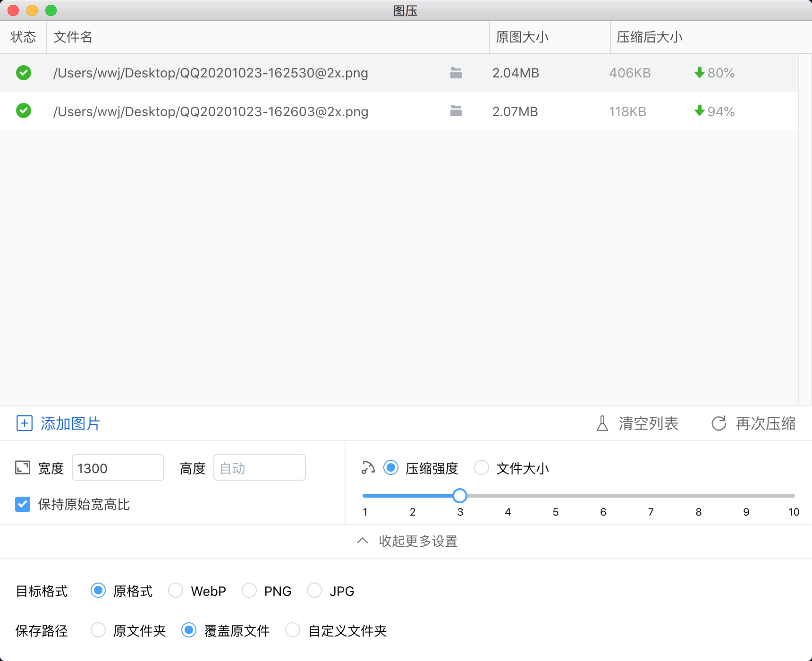This screenshot has height=661, width=812.
Task: Select 文件大小 radio button
Action: pos(482,468)
